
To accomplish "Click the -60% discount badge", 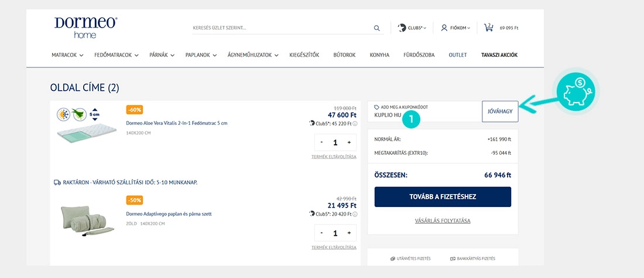I will [135, 110].
